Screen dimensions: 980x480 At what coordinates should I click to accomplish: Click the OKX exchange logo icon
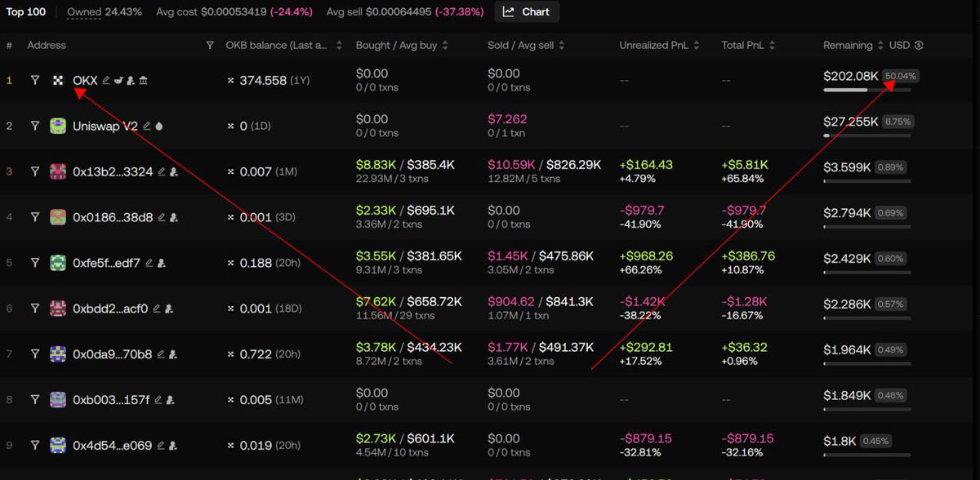[58, 81]
